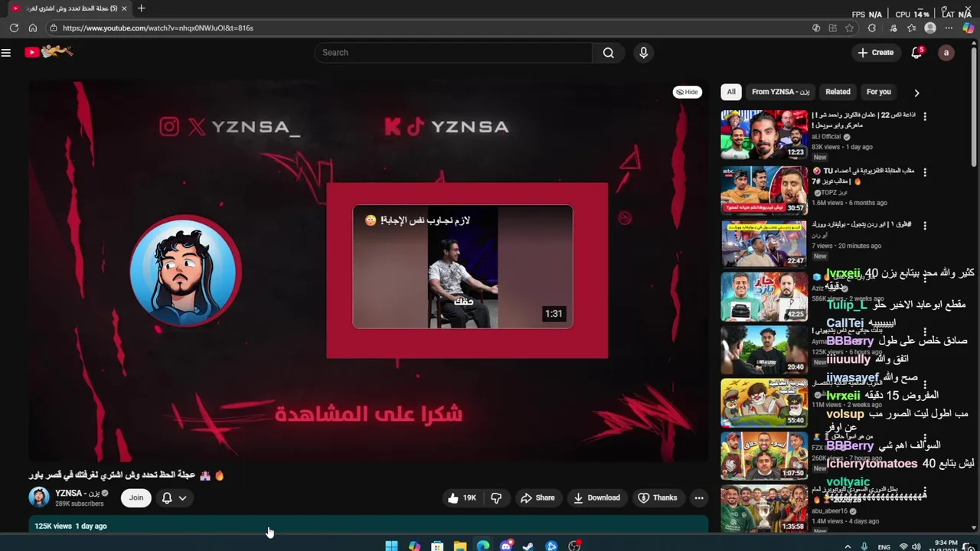The height and width of the screenshot is (551, 980).
Task: Go to the YouTube home logo
Action: tap(48, 52)
